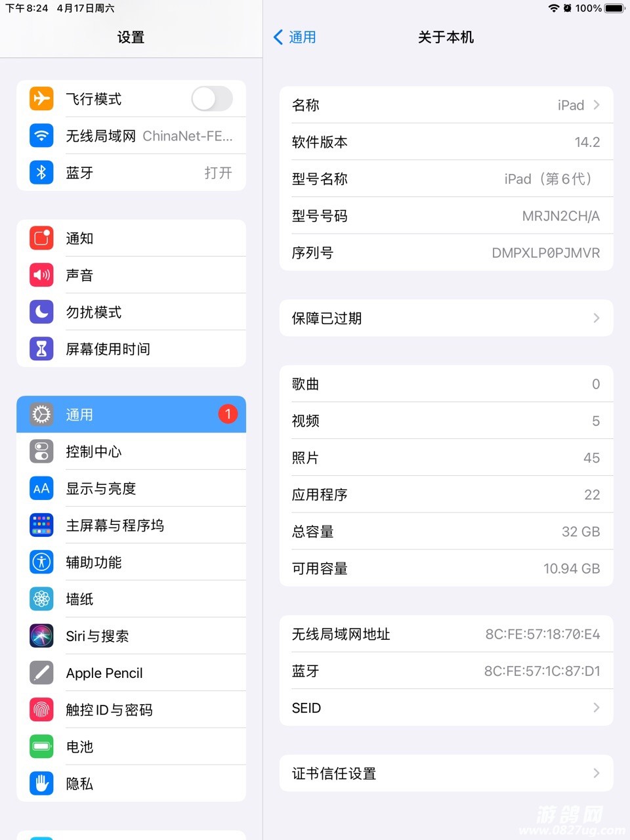The width and height of the screenshot is (630, 840).
Task: Open Touch ID fingerprint icon
Action: click(x=41, y=709)
